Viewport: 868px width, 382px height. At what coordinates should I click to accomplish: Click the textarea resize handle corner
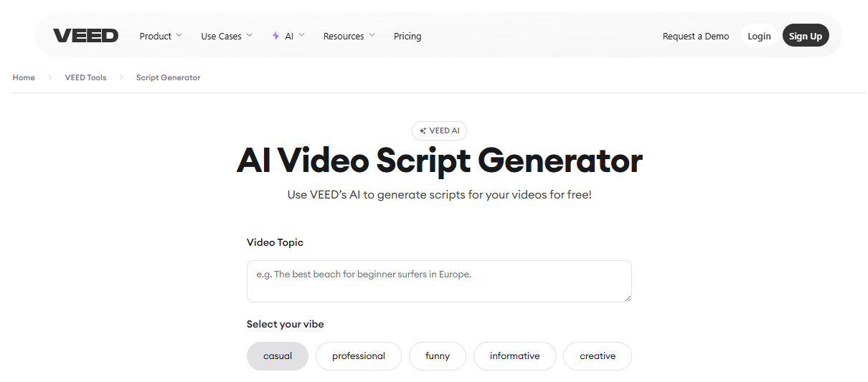point(628,298)
